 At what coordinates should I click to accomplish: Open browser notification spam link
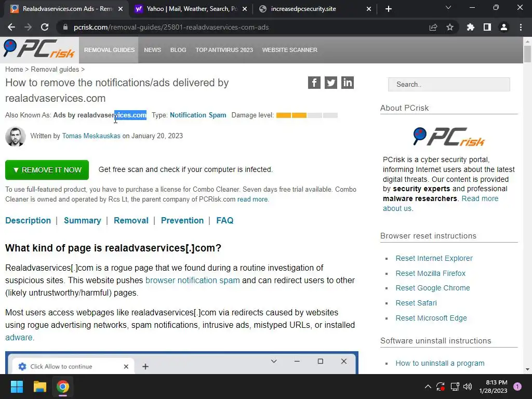click(192, 280)
